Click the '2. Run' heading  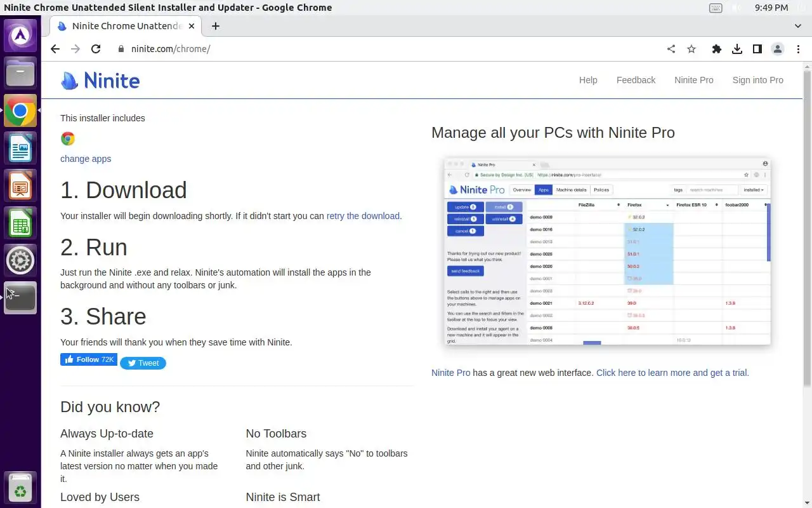(x=94, y=248)
